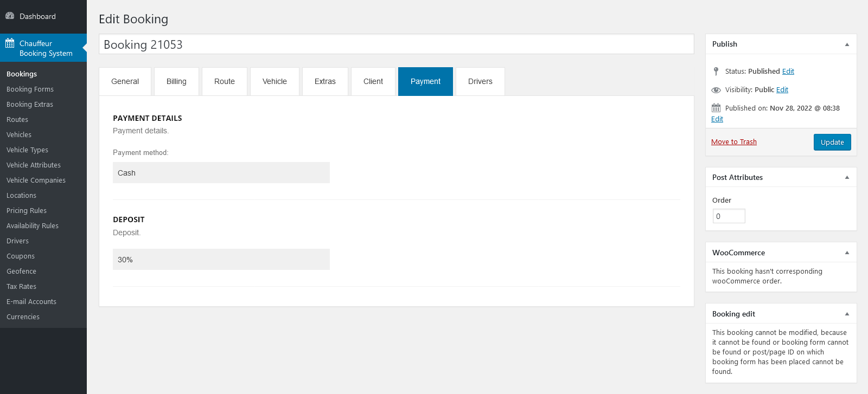Collapse the WooCommerce panel

847,253
